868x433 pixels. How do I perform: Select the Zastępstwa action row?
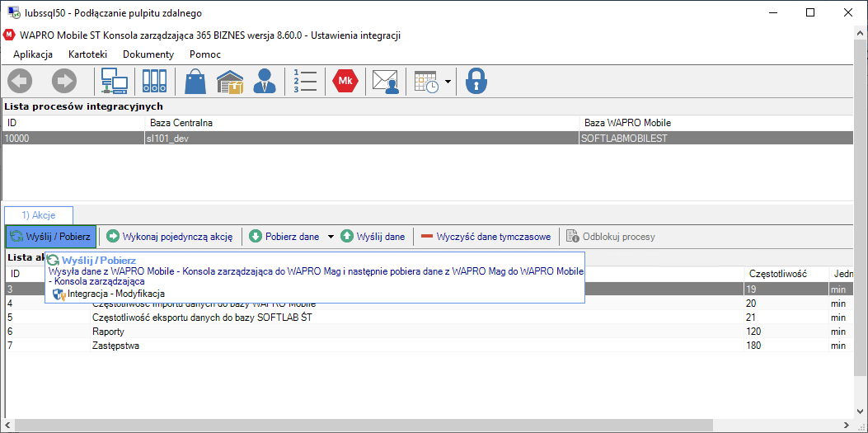click(x=429, y=345)
